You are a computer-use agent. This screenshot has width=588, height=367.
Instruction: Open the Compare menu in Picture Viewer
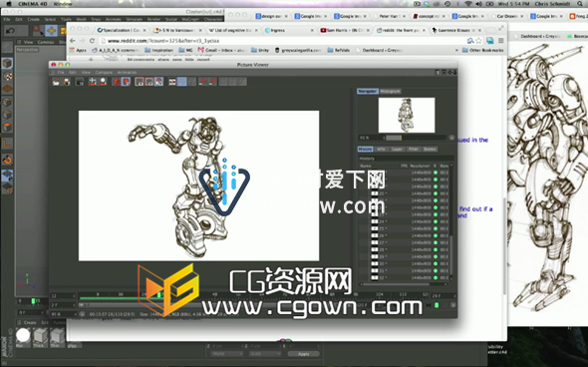pos(104,73)
